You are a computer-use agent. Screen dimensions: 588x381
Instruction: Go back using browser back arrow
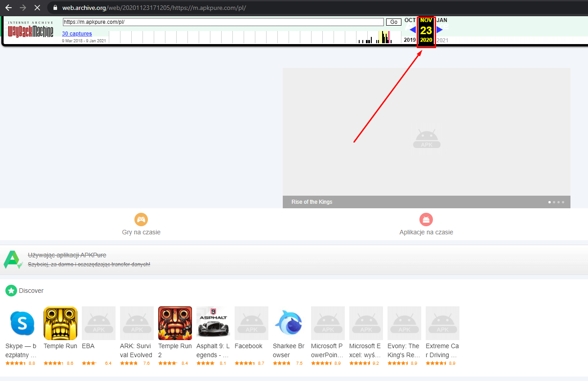(8, 8)
